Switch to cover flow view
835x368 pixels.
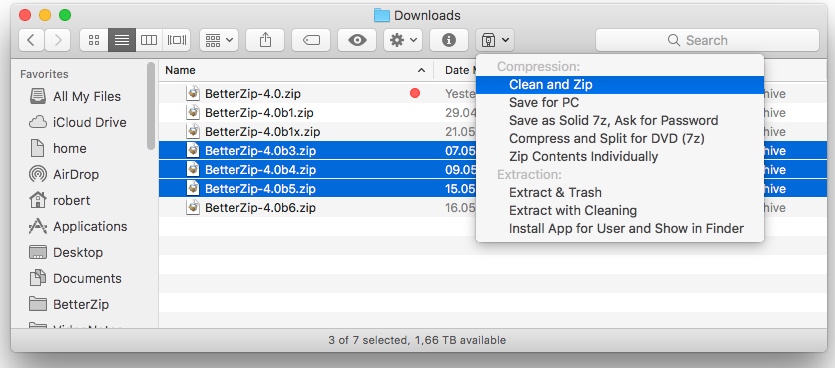coord(176,40)
